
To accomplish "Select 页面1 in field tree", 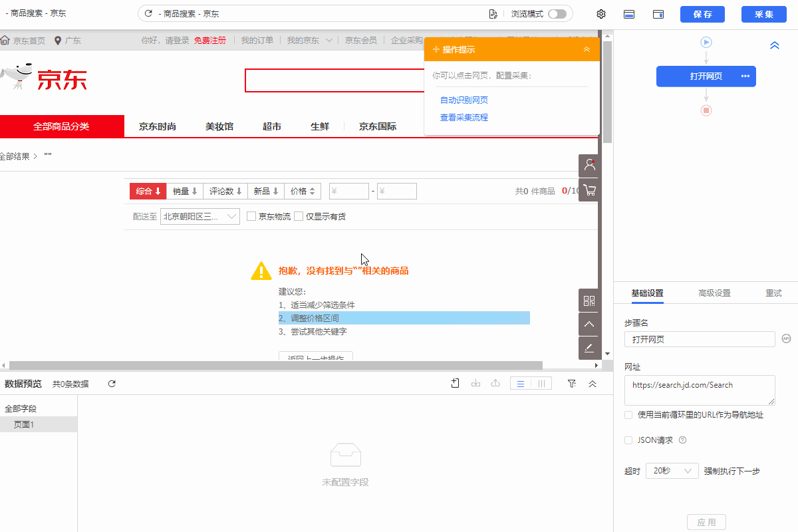I will point(39,424).
